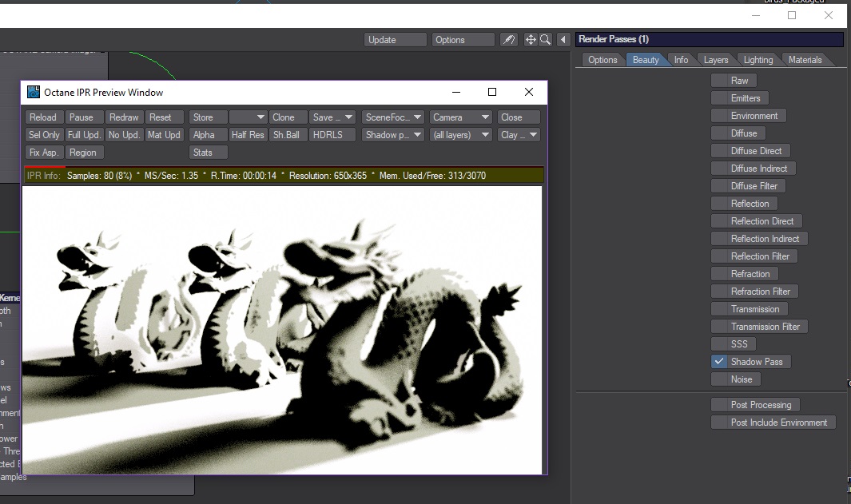Enable Reflection Filter pass
This screenshot has width=851, height=504.
pyautogui.click(x=719, y=256)
